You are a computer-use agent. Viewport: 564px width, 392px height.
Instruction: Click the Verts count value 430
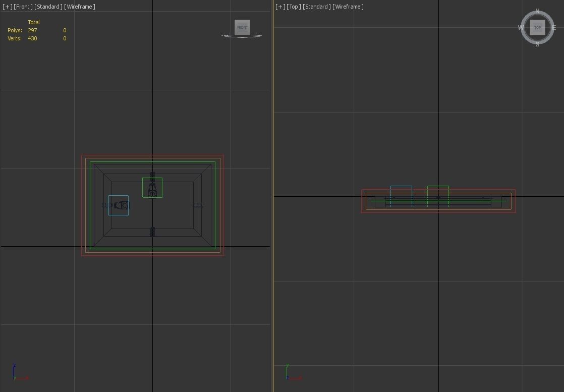pyautogui.click(x=32, y=38)
